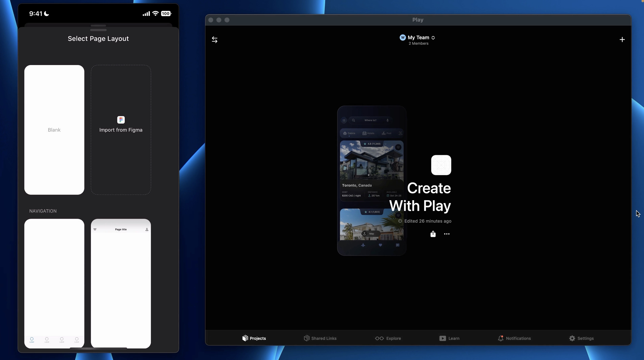The height and width of the screenshot is (360, 644).
Task: Click the Toronto, Canada listing card
Action: (372, 171)
